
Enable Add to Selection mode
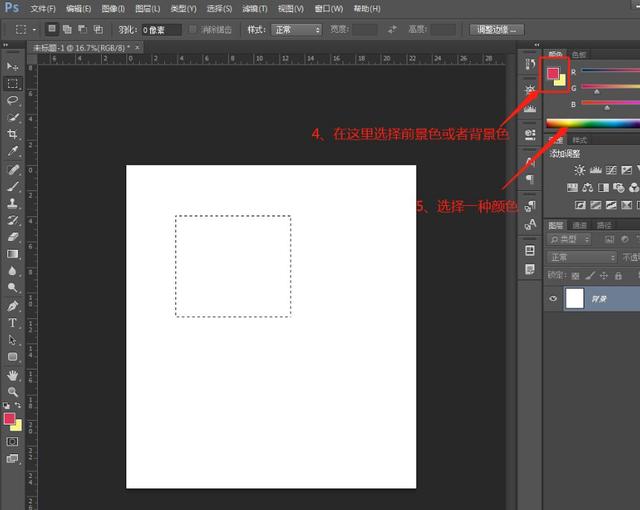point(67,29)
